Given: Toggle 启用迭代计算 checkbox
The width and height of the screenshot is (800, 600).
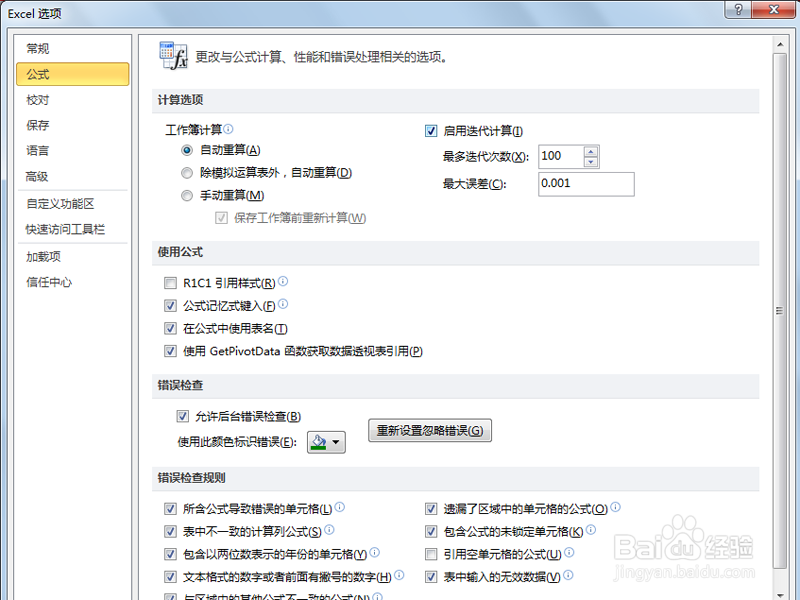Looking at the screenshot, I should coord(431,131).
